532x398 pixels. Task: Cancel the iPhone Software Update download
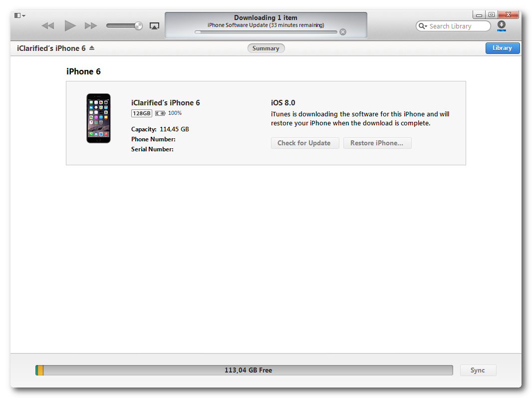coord(343,32)
